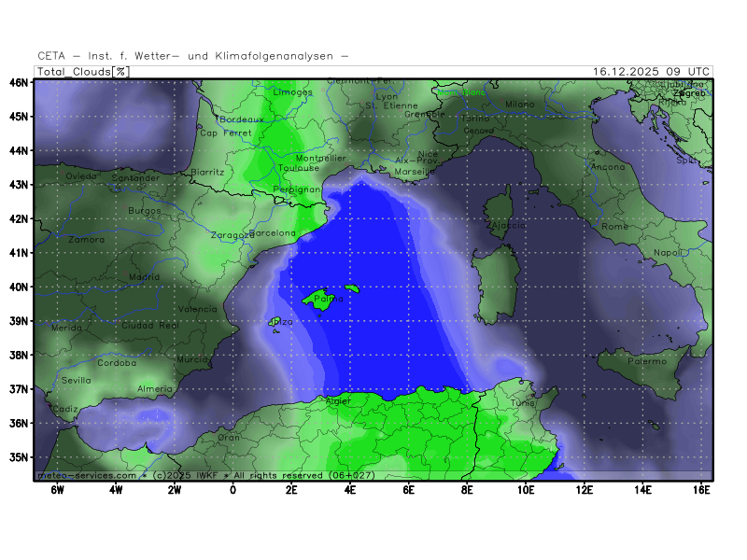Click the Zaragoza city label
The image size is (747, 560).
[232, 235]
